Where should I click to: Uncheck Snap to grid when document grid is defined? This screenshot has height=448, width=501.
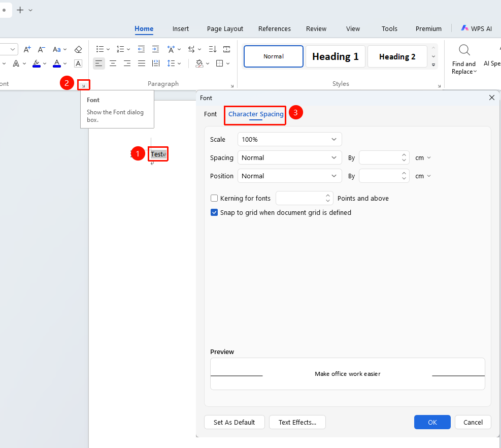(214, 212)
